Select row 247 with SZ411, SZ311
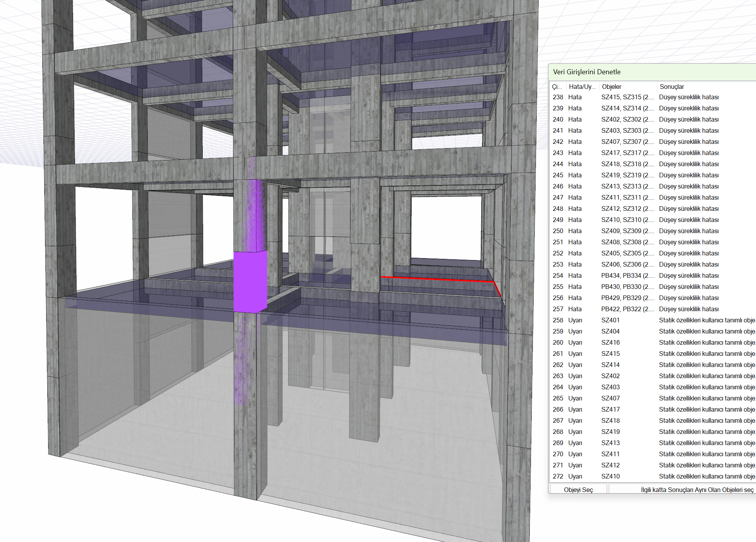This screenshot has width=756, height=542. [x=627, y=197]
